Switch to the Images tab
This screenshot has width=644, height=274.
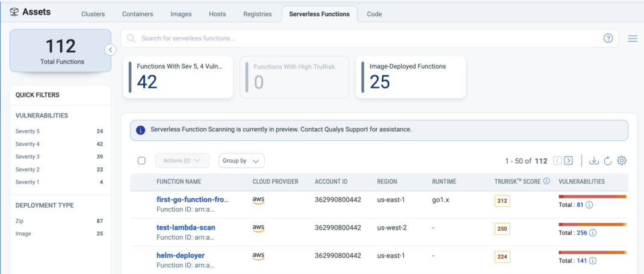(x=181, y=14)
